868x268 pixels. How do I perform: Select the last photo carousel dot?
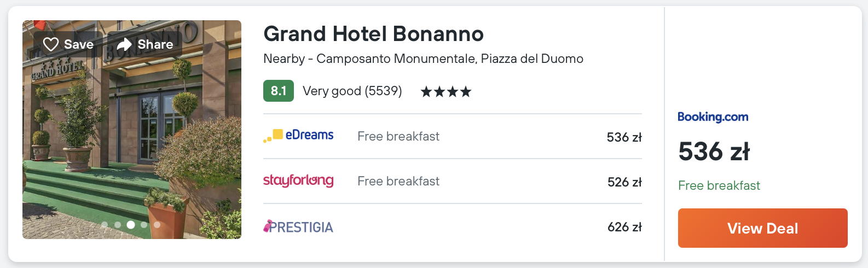(x=157, y=224)
